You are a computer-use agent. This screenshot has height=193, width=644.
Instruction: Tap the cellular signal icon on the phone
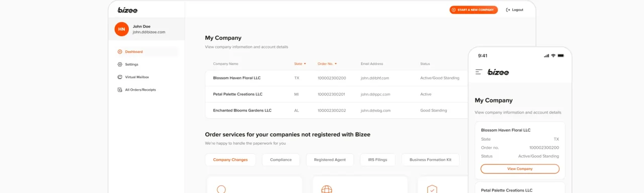(x=546, y=55)
